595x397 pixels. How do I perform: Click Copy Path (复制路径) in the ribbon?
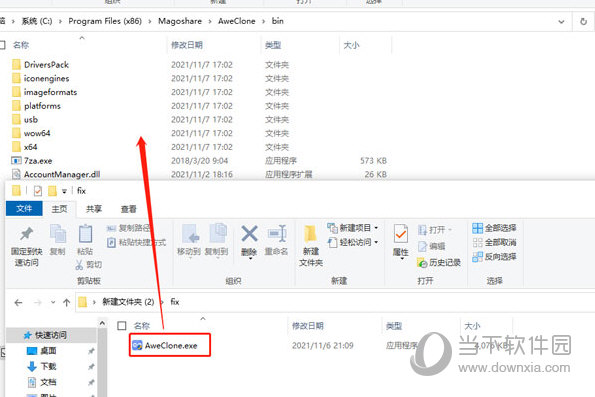coord(129,228)
